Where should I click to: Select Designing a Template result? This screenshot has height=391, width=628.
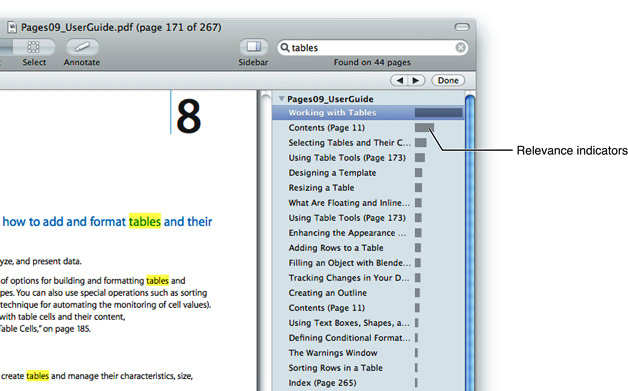tap(368, 173)
